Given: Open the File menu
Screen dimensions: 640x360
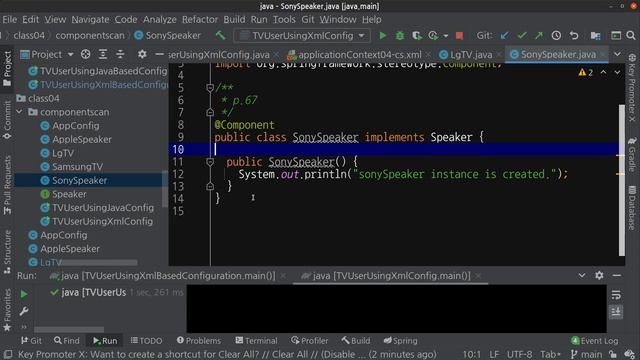Looking at the screenshot, I should pyautogui.click(x=9, y=19).
